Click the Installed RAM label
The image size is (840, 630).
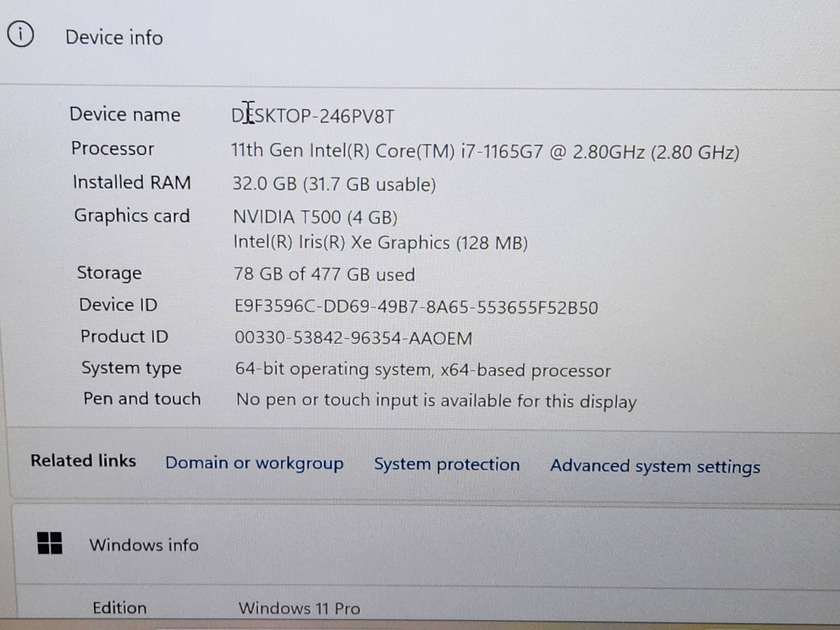point(132,182)
